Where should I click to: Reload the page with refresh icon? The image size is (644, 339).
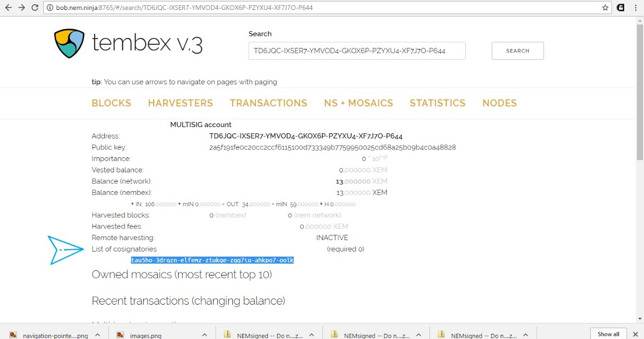tap(35, 8)
